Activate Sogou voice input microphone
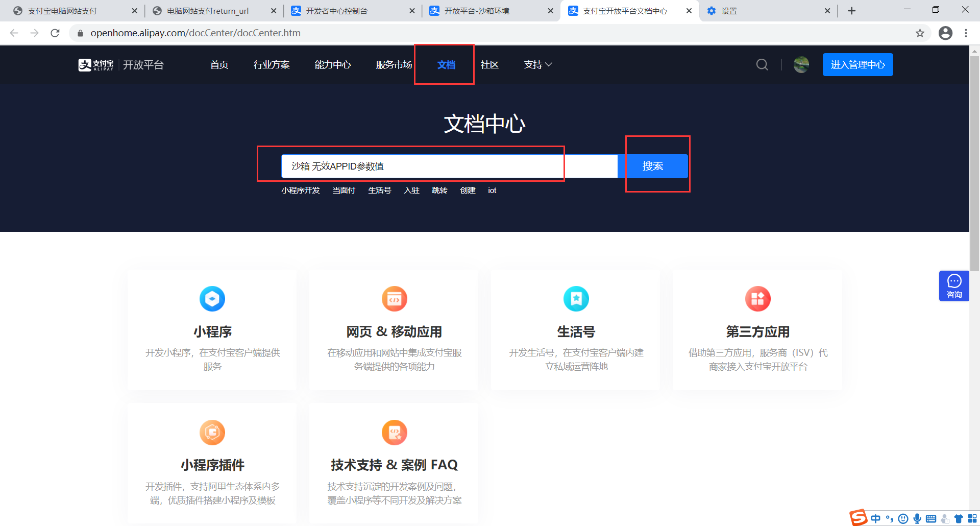 (x=917, y=519)
